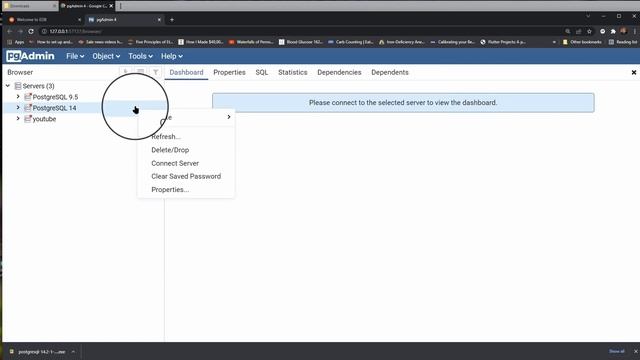Choose Connect Server from the context menu
Image resolution: width=640 pixels, height=360 pixels.
[x=175, y=163]
